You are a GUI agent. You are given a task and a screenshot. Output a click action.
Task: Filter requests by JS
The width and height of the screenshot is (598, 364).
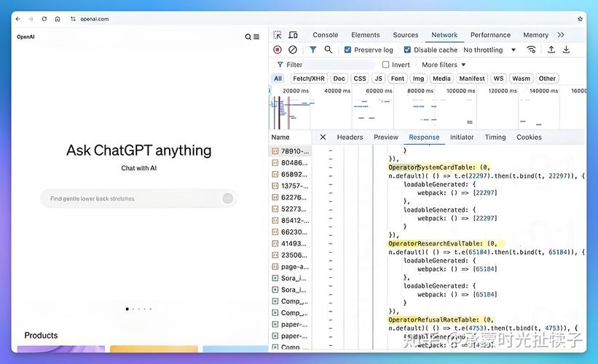378,79
